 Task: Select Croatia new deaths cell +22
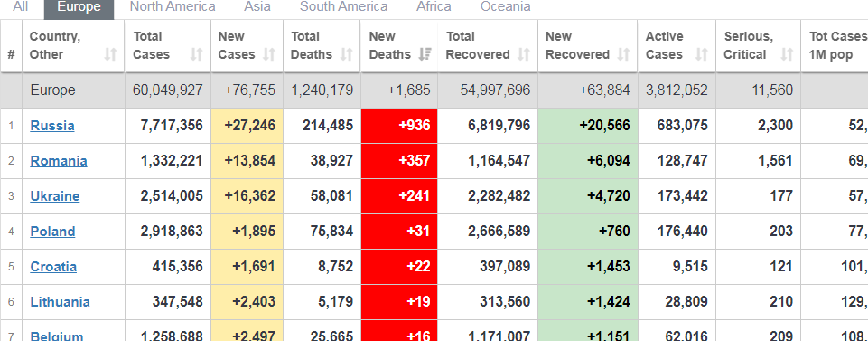tap(399, 267)
